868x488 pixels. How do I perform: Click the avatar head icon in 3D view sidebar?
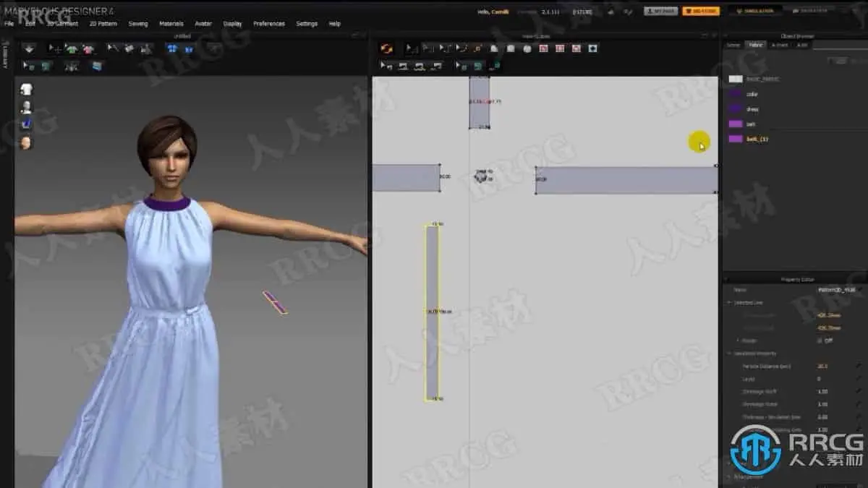click(x=26, y=142)
